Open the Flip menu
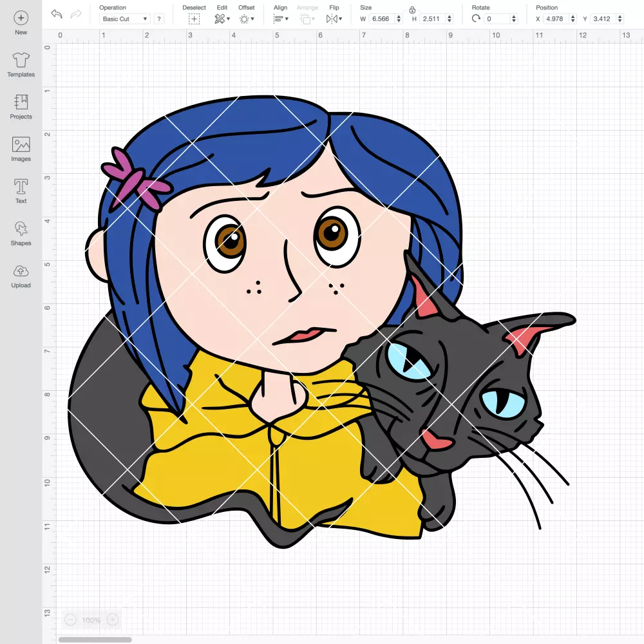644x644 pixels. 334,19
